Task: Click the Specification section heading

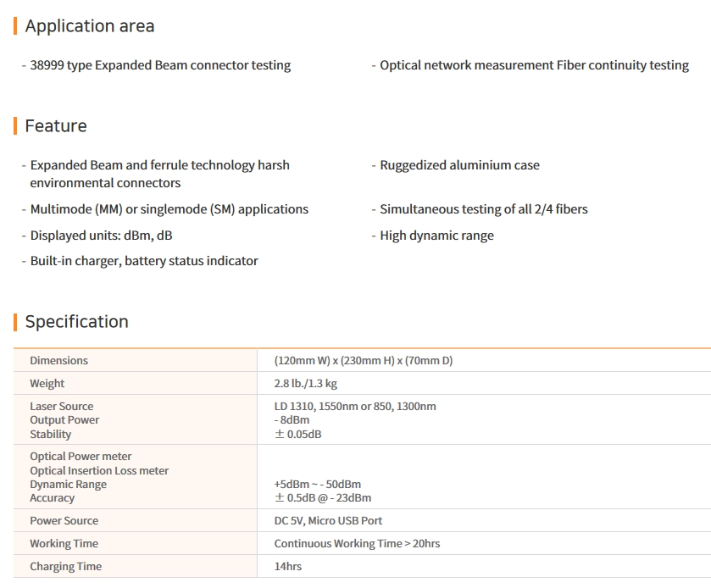Action: [76, 322]
